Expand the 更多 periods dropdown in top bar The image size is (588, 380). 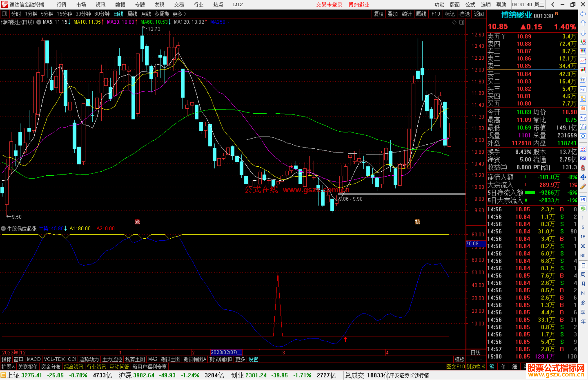coord(179,14)
